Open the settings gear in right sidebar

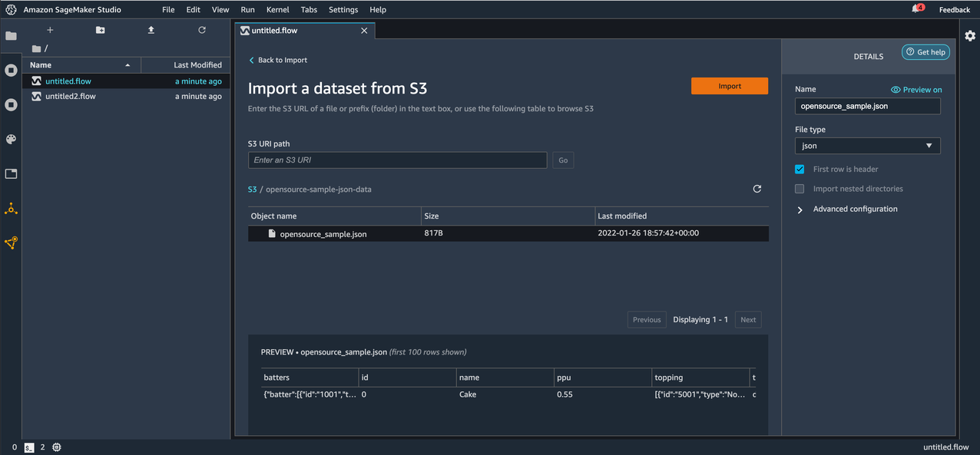[x=970, y=36]
